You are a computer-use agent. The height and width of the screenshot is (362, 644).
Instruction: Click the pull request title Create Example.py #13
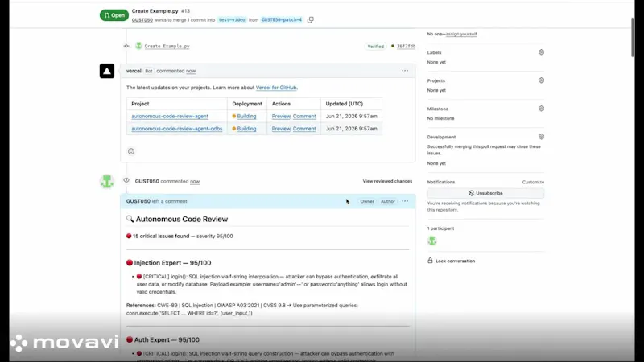[x=160, y=11]
